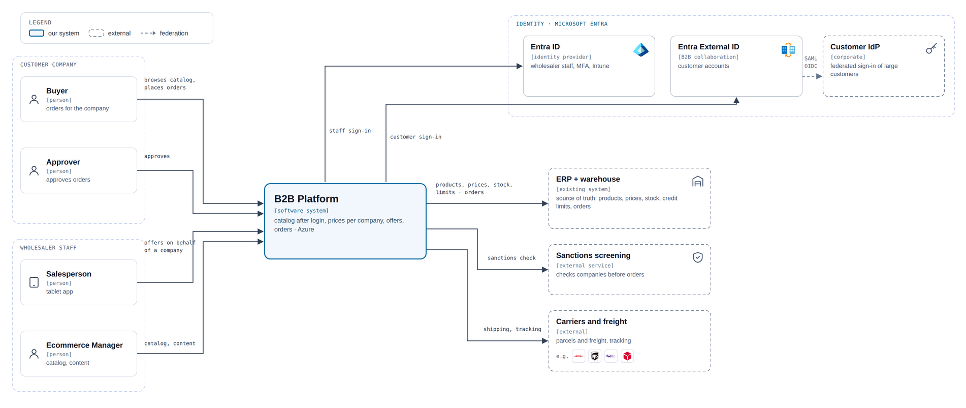Click the 'catalog, content' connector label
Screen dimensions: 966x408
169,343
